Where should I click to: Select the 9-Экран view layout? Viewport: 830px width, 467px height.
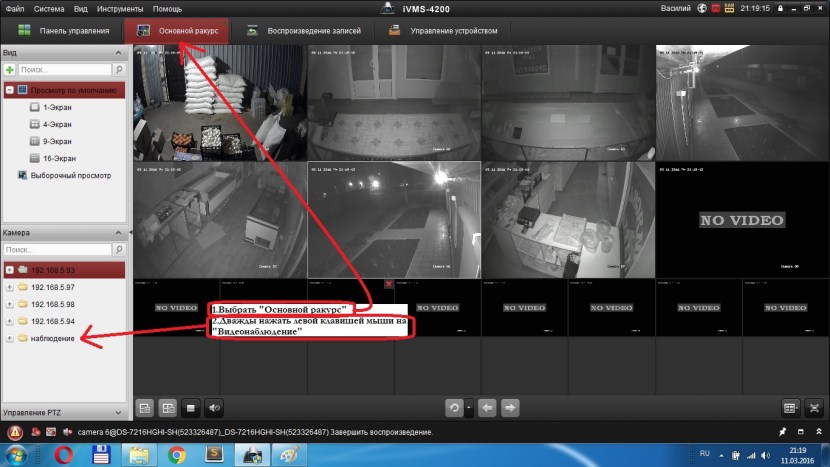pyautogui.click(x=59, y=141)
